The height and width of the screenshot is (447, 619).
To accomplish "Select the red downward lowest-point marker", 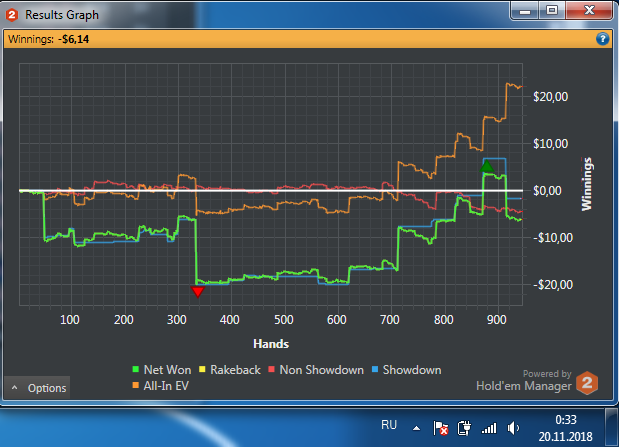I will [x=197, y=291].
